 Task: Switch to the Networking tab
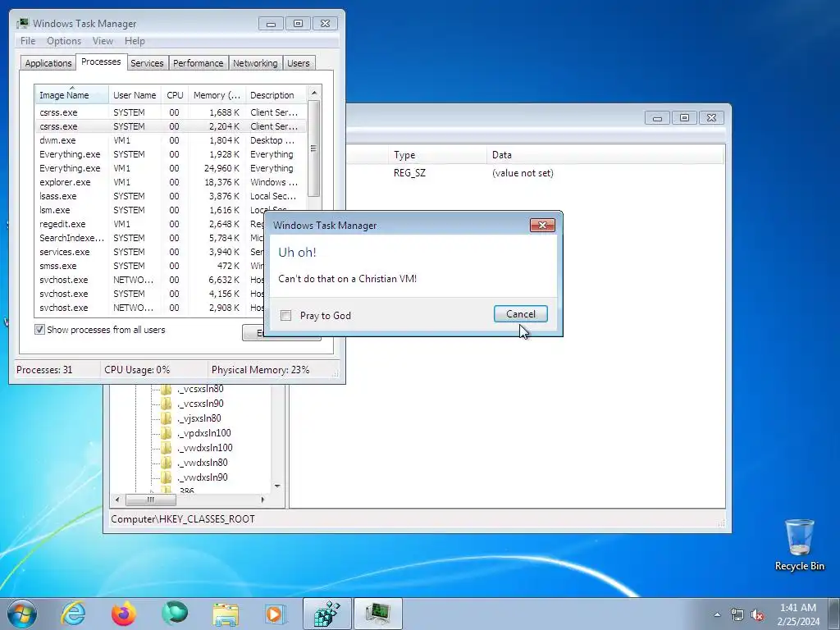(x=255, y=63)
